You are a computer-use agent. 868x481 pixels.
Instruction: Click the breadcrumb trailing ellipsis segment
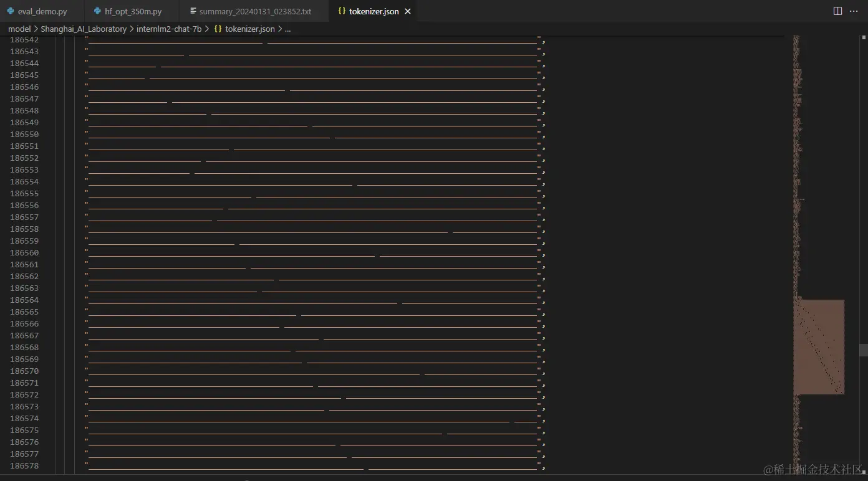[x=287, y=29]
